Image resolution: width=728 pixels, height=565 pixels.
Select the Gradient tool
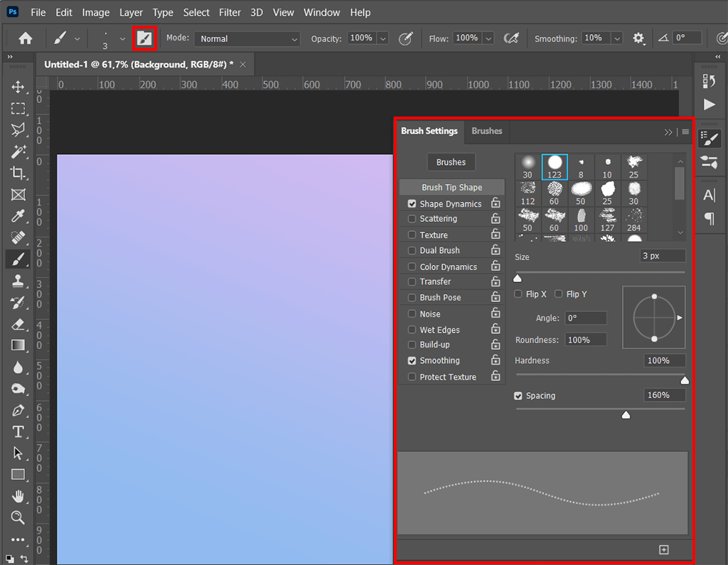click(18, 345)
